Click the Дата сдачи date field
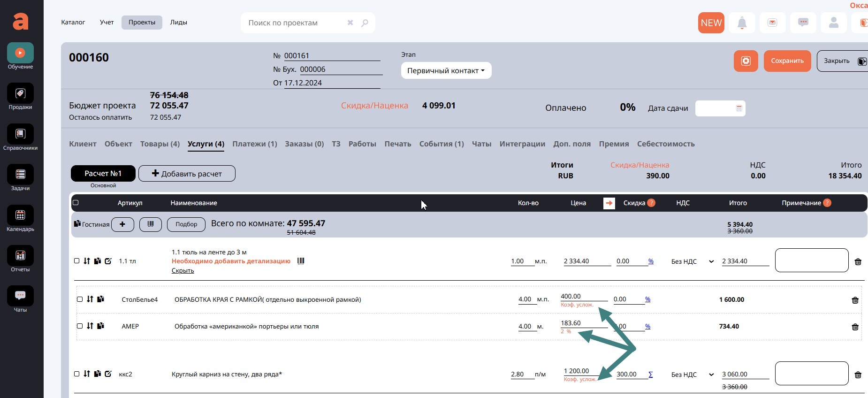868x398 pixels. pyautogui.click(x=720, y=108)
